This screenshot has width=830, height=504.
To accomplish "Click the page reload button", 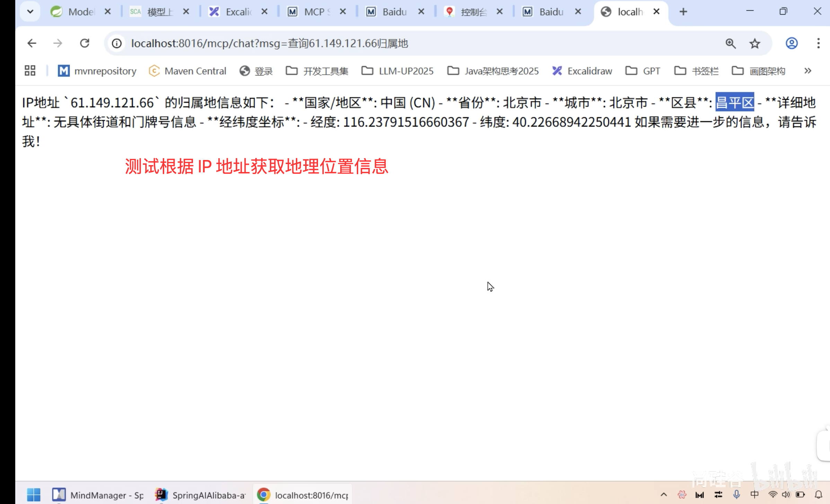I will [85, 43].
